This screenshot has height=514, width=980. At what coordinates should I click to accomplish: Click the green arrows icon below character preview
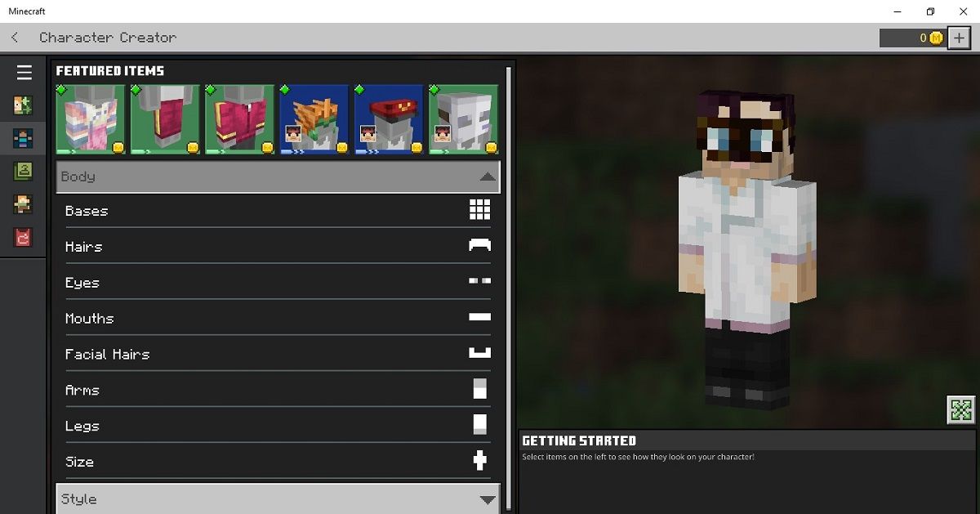pos(961,409)
